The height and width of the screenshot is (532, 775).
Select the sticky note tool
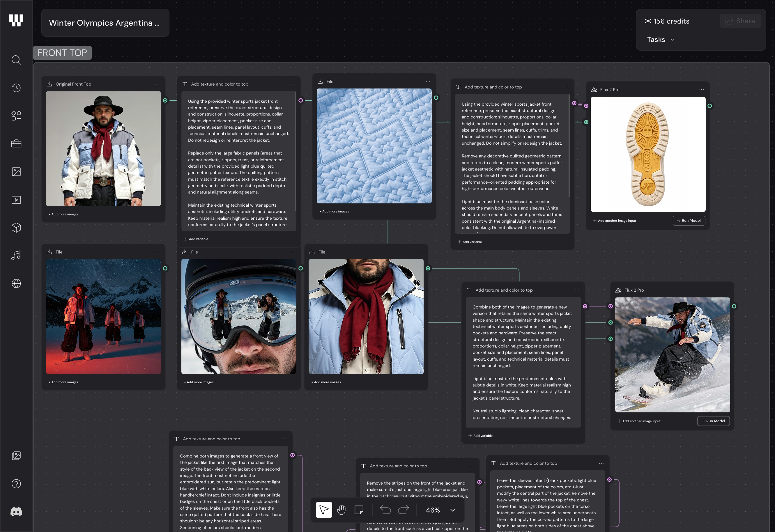coord(359,510)
